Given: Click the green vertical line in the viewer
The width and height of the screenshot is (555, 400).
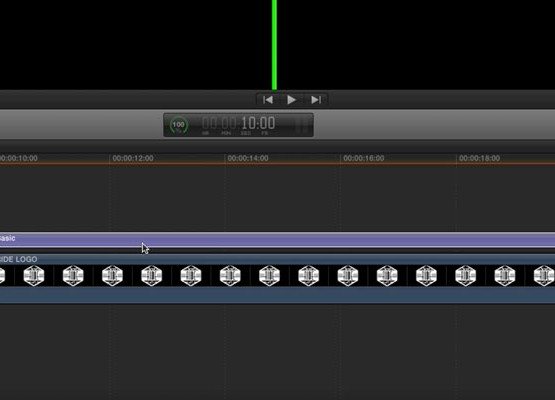Looking at the screenshot, I should (x=274, y=45).
